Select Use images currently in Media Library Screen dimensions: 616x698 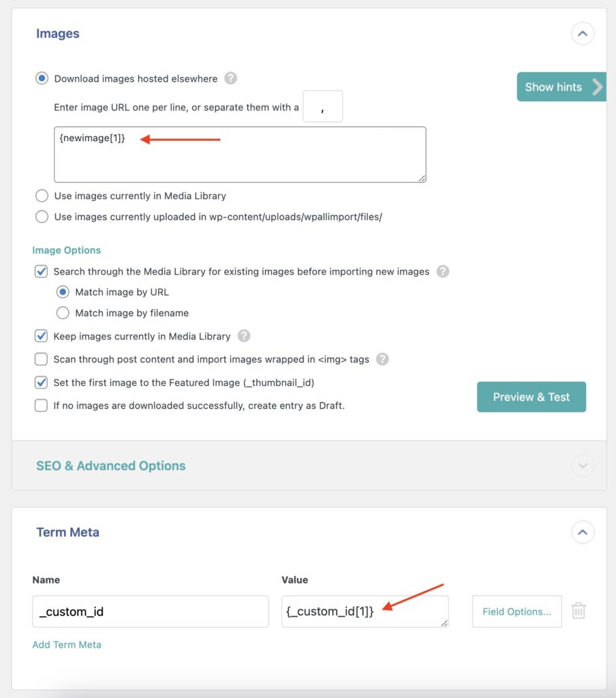point(42,196)
